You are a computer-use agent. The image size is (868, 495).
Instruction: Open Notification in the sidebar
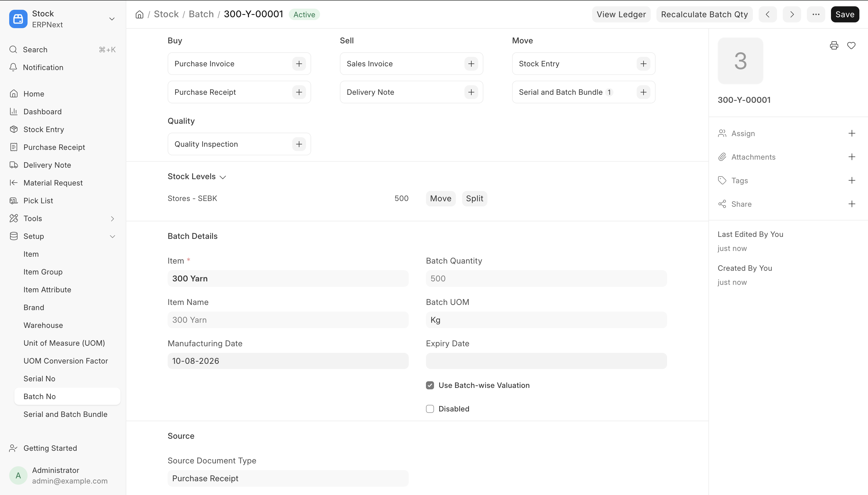pyautogui.click(x=63, y=67)
